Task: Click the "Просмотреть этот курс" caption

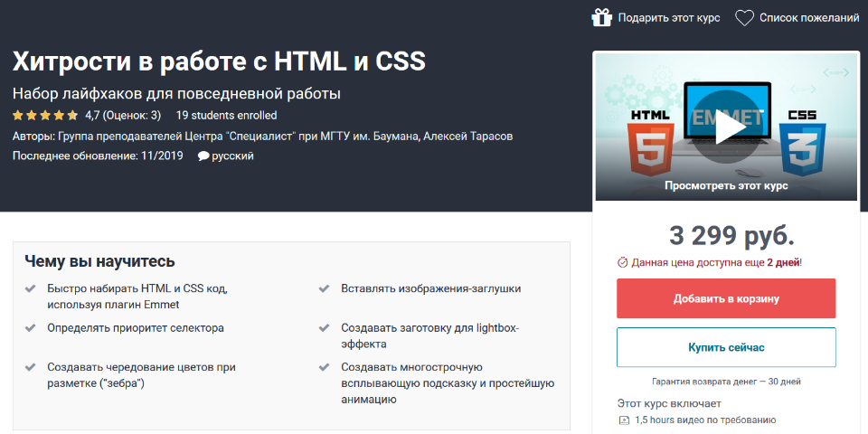Action: [x=725, y=185]
